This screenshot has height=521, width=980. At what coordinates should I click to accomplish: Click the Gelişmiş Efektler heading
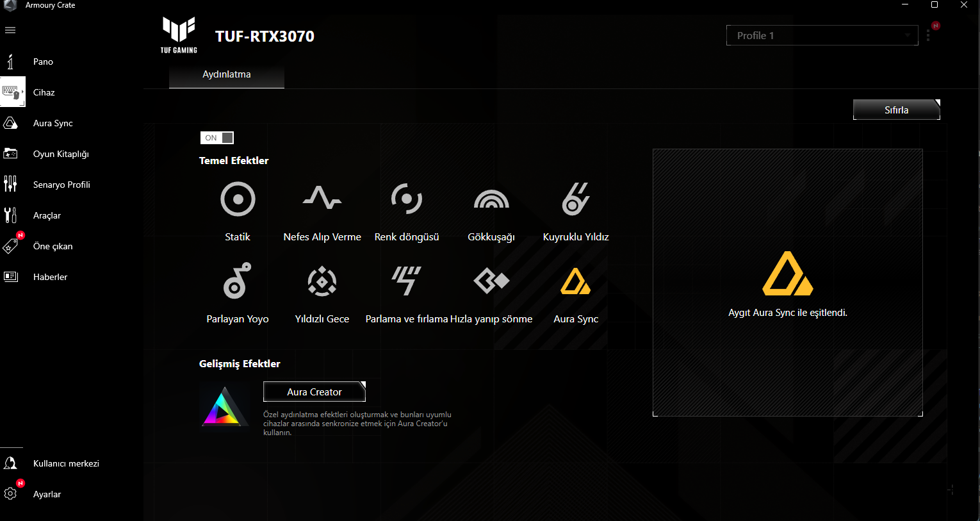240,363
